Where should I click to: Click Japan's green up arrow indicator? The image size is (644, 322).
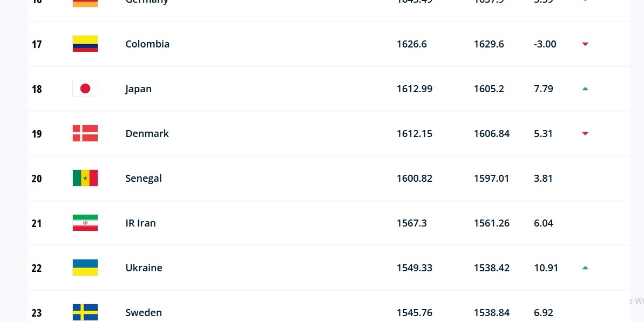click(x=585, y=88)
